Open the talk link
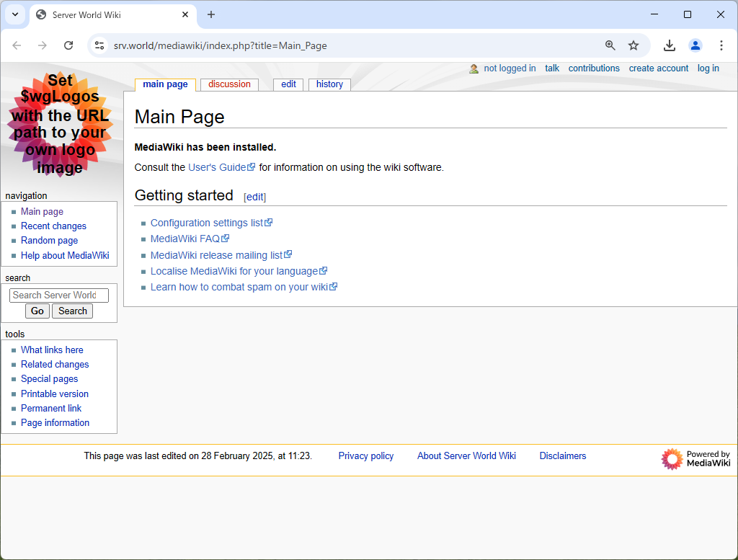The height and width of the screenshot is (560, 738). click(x=552, y=68)
